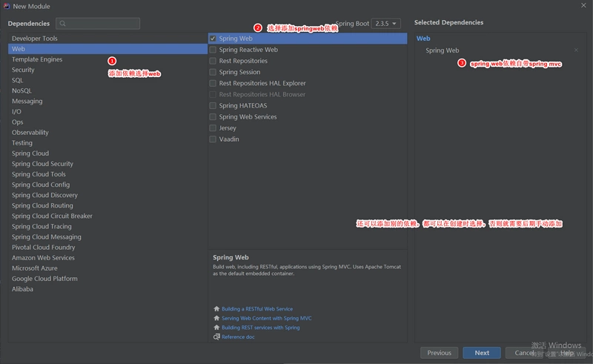Check Rest Repositories HAL Explorer
Screen dimensions: 593x364
[x=213, y=83]
